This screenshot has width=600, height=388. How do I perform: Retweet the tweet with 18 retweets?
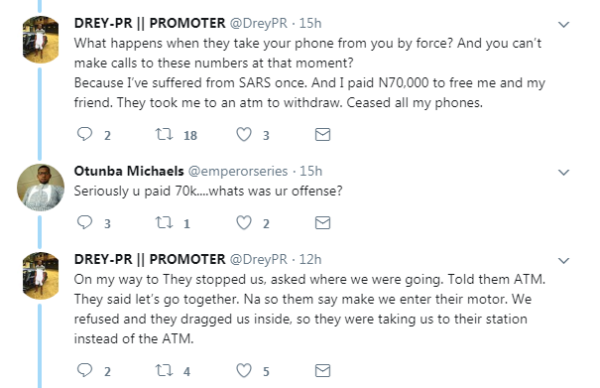(164, 134)
